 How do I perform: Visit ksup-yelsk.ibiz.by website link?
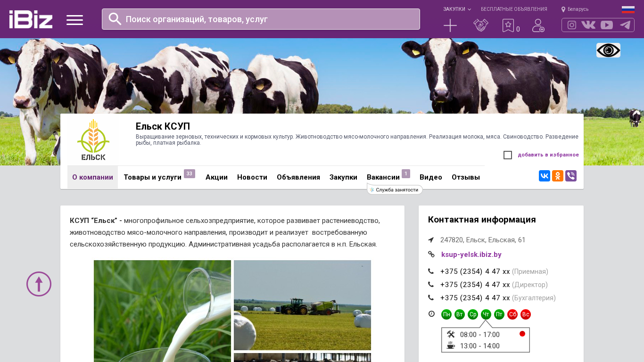[471, 255]
